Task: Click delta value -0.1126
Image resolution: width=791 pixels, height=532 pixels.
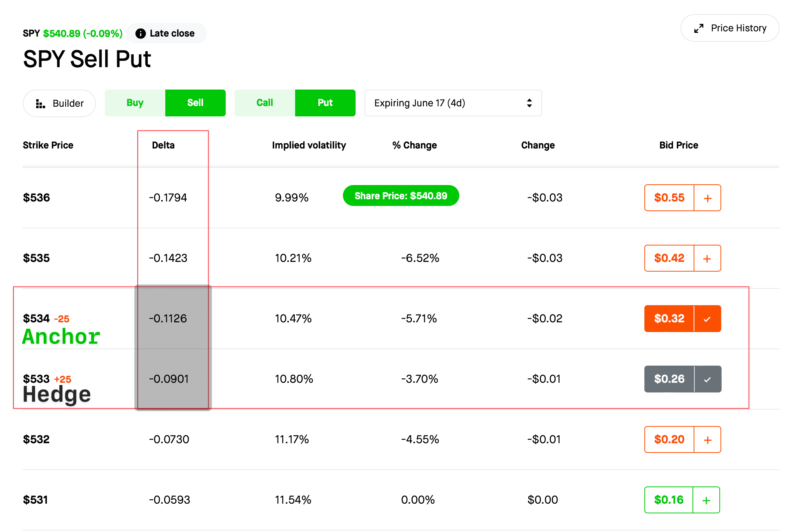Action: (168, 319)
